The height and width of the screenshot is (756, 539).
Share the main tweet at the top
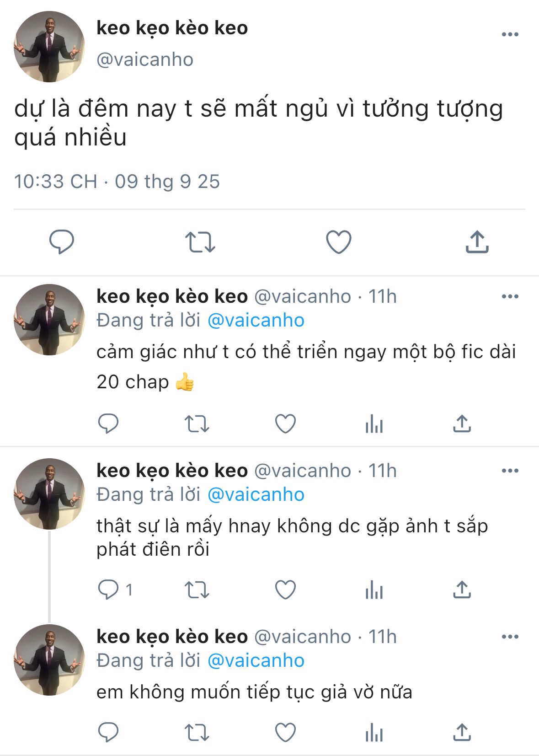pyautogui.click(x=477, y=241)
